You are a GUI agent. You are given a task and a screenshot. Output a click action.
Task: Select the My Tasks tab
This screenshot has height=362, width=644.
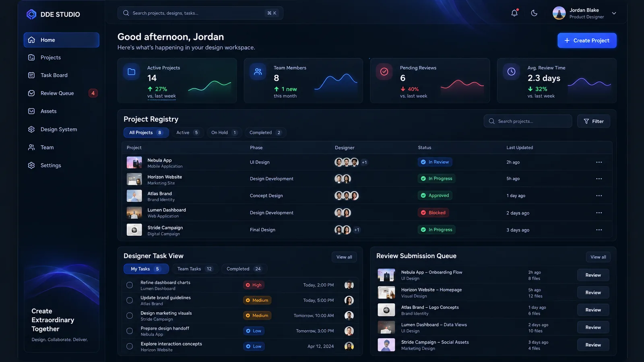click(x=146, y=269)
